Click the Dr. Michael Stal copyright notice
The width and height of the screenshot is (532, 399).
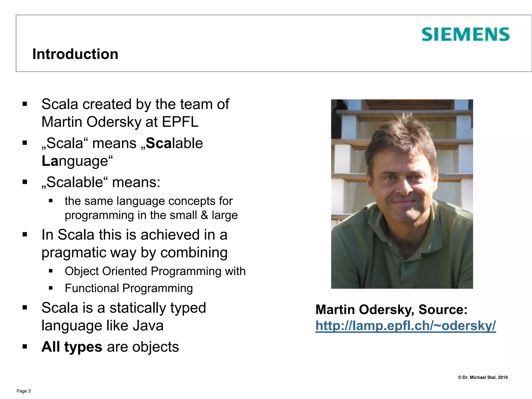[483, 377]
